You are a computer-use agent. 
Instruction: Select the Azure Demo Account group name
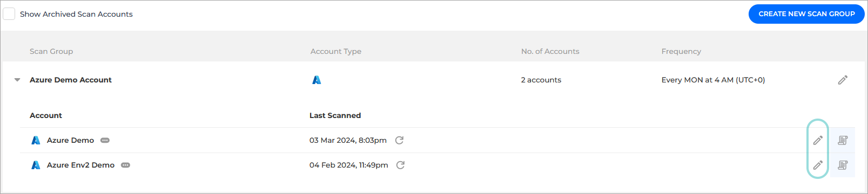71,80
